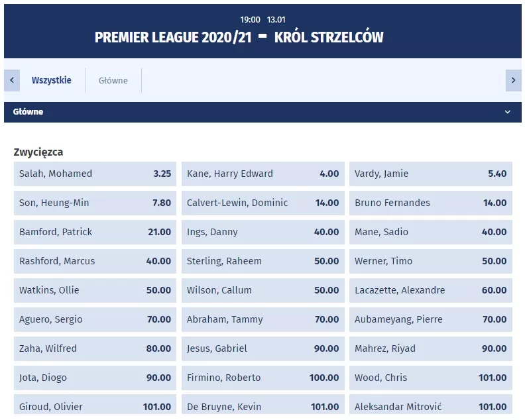
Task: Pick Son, Heung-Min at 7.80
Action: (95, 203)
